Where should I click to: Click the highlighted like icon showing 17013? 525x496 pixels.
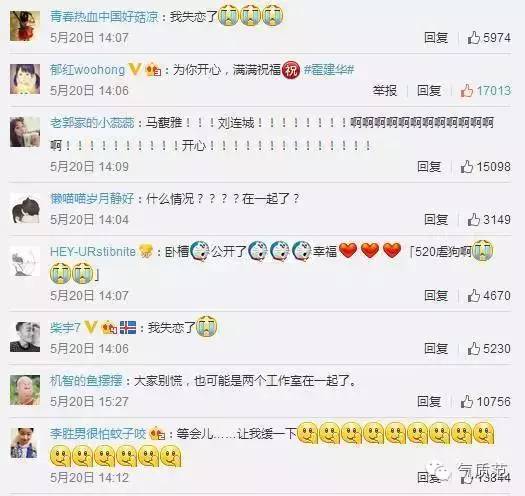tap(466, 90)
